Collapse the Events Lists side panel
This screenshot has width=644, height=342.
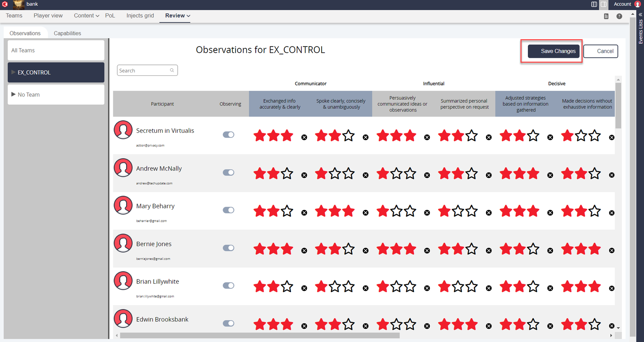click(x=640, y=14)
